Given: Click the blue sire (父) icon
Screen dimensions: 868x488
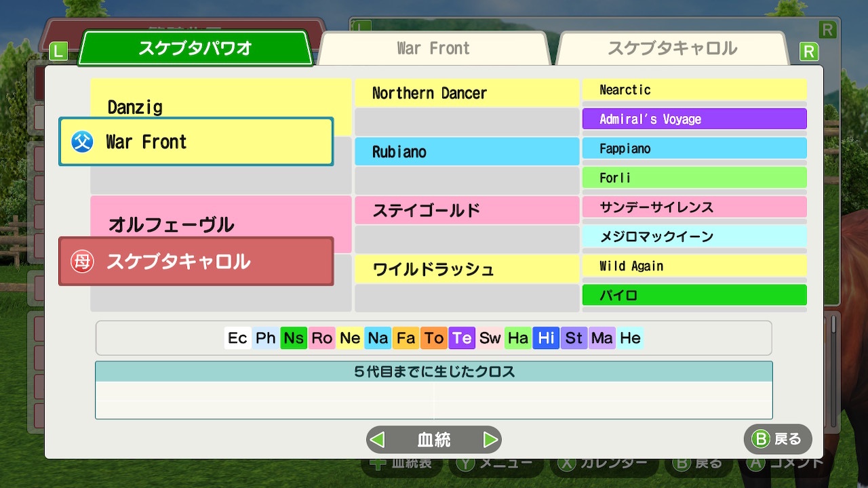Looking at the screenshot, I should pos(82,142).
